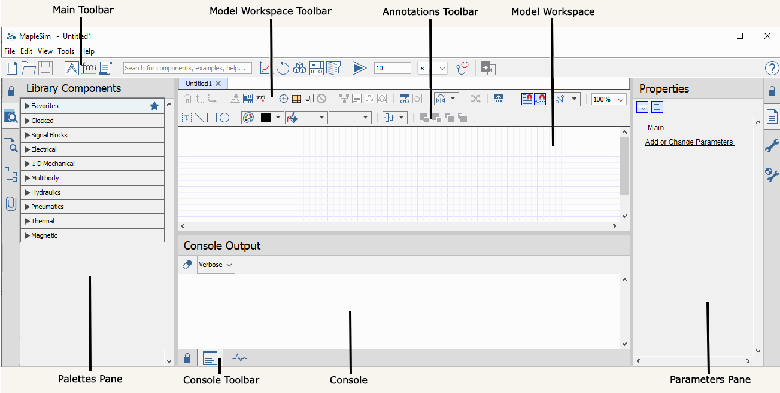Open the binoculars search icon in toolbar
The width and height of the screenshot is (780, 393).
[299, 68]
